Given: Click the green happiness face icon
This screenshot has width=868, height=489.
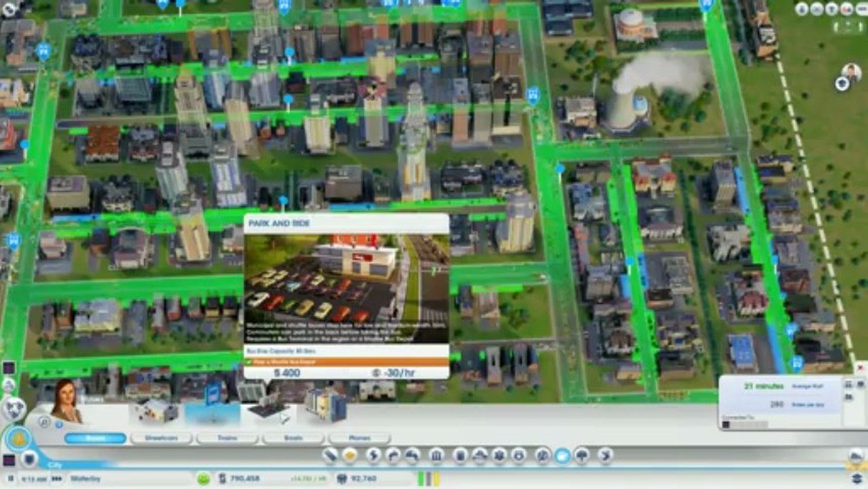Looking at the screenshot, I should pyautogui.click(x=203, y=479).
